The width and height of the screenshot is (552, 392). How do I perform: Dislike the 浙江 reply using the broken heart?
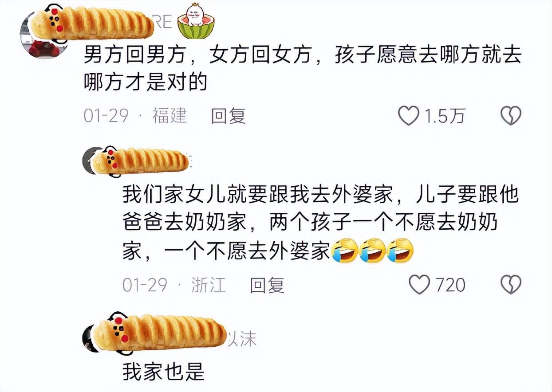[511, 285]
